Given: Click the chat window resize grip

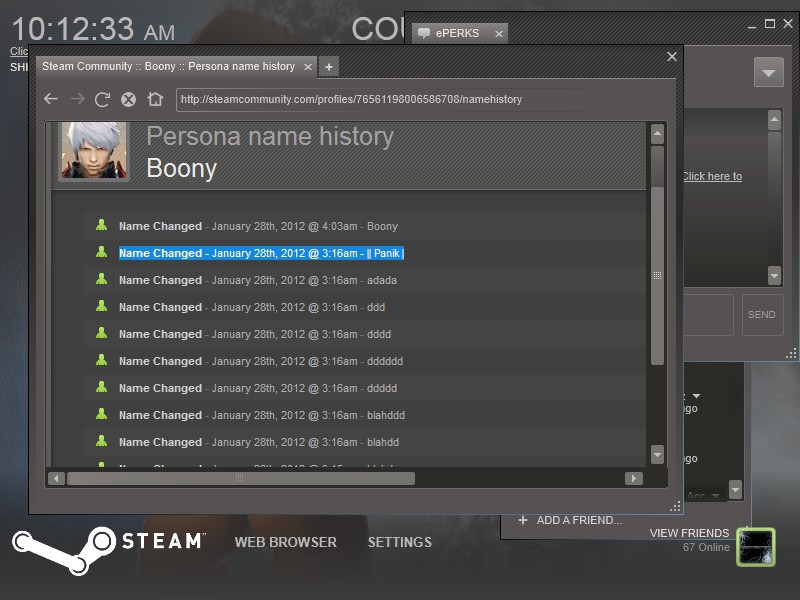Looking at the screenshot, I should 791,354.
